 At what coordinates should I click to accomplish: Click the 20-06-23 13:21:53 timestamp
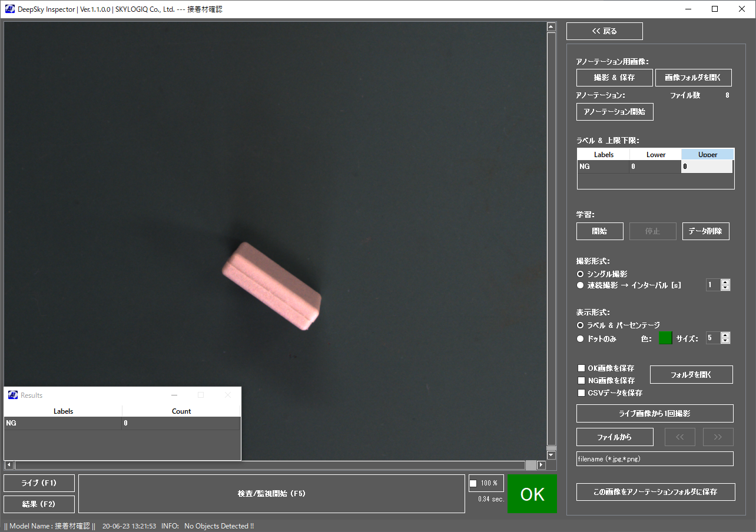129,526
